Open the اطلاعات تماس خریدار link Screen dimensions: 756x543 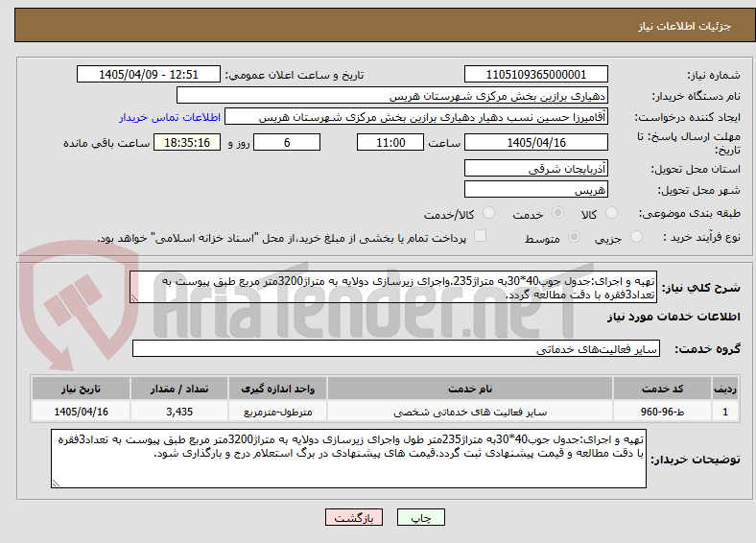170,117
